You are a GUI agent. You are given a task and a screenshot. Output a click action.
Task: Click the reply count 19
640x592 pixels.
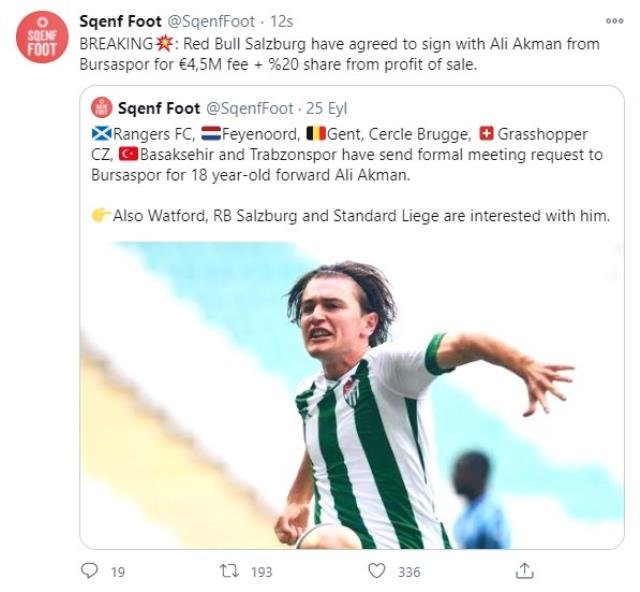(117, 571)
